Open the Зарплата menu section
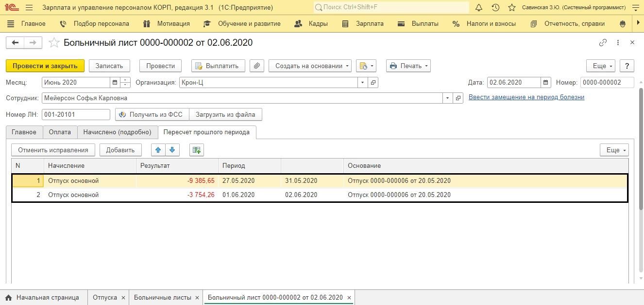The width and height of the screenshot is (644, 305). pyautogui.click(x=369, y=23)
